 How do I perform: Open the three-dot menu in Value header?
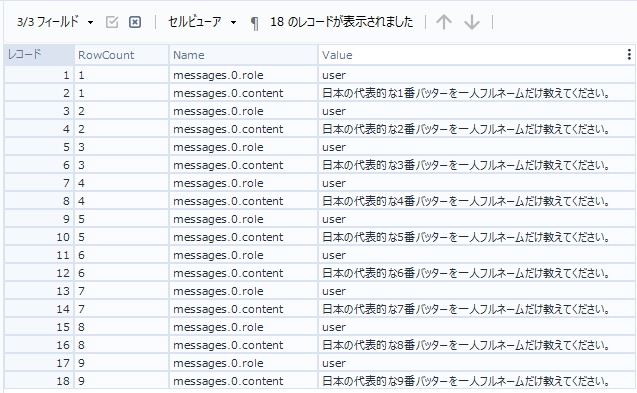coord(629,54)
